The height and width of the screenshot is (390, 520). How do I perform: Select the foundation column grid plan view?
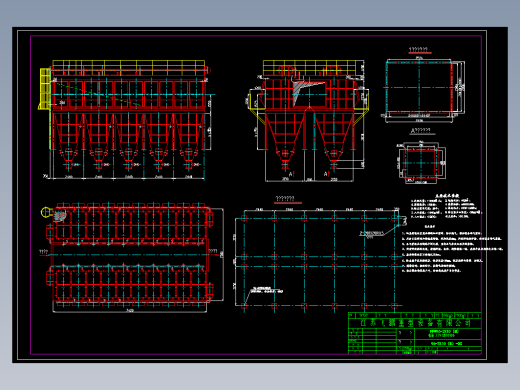pos(320,258)
